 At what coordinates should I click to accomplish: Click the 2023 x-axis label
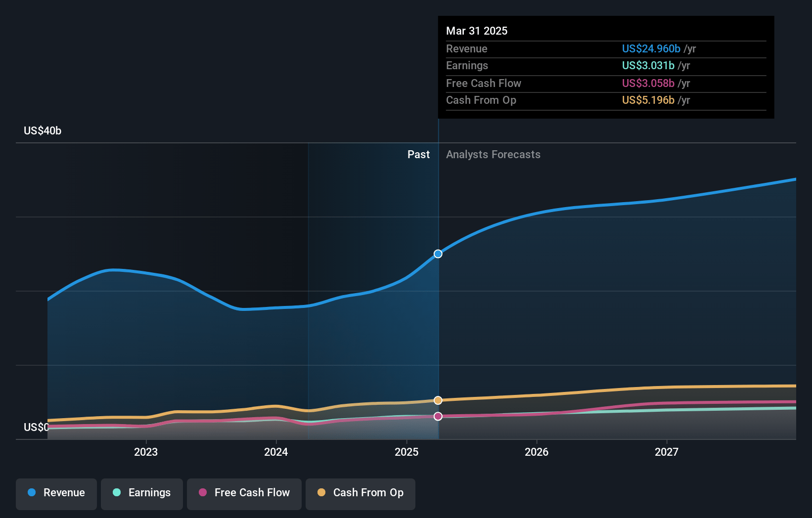pos(146,452)
